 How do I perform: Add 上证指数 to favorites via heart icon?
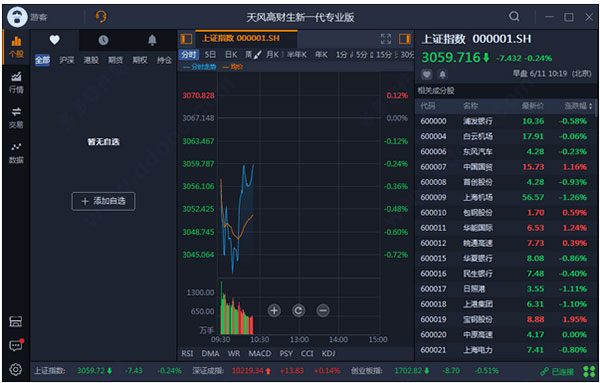[x=427, y=74]
